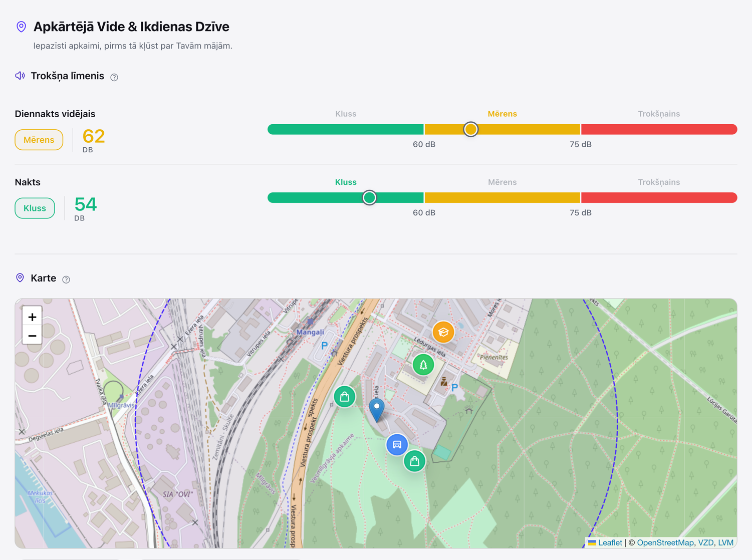Open the VZD attribution link

point(705,542)
